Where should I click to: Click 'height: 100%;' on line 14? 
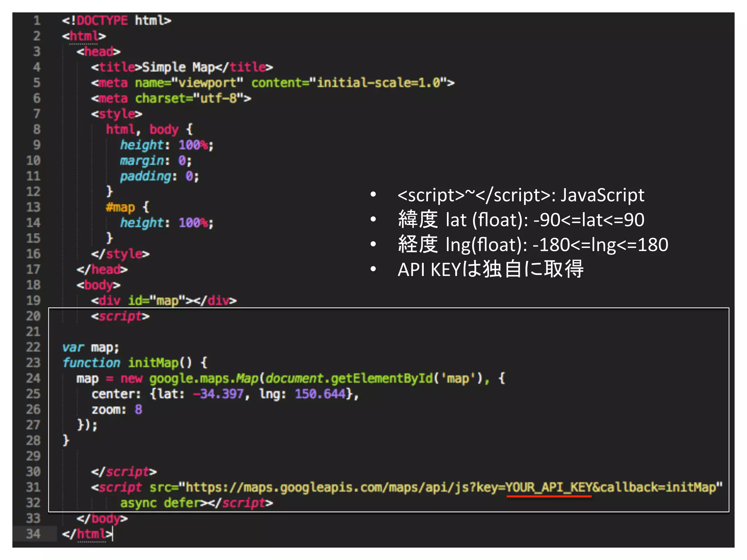coord(167,223)
